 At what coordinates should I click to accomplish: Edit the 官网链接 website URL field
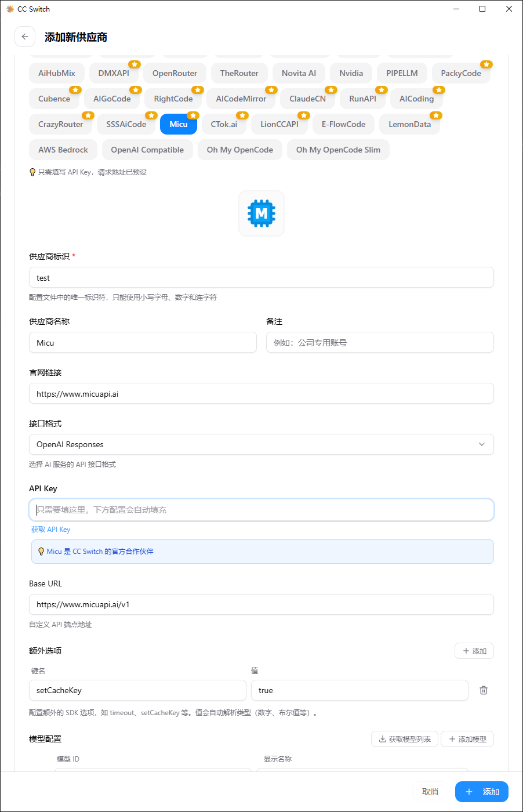point(261,394)
